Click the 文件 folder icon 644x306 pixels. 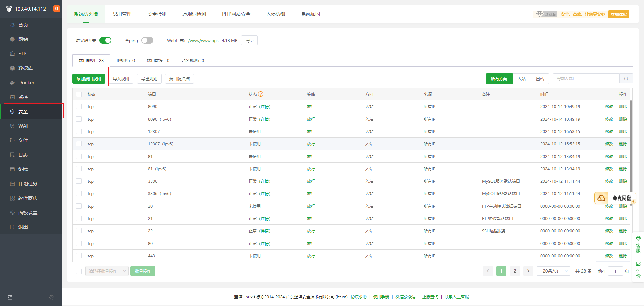(x=12, y=140)
